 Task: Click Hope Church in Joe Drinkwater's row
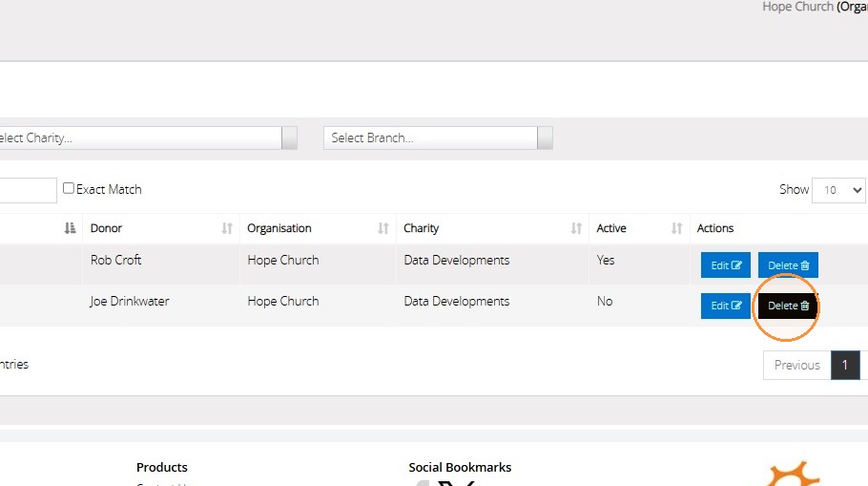[283, 301]
